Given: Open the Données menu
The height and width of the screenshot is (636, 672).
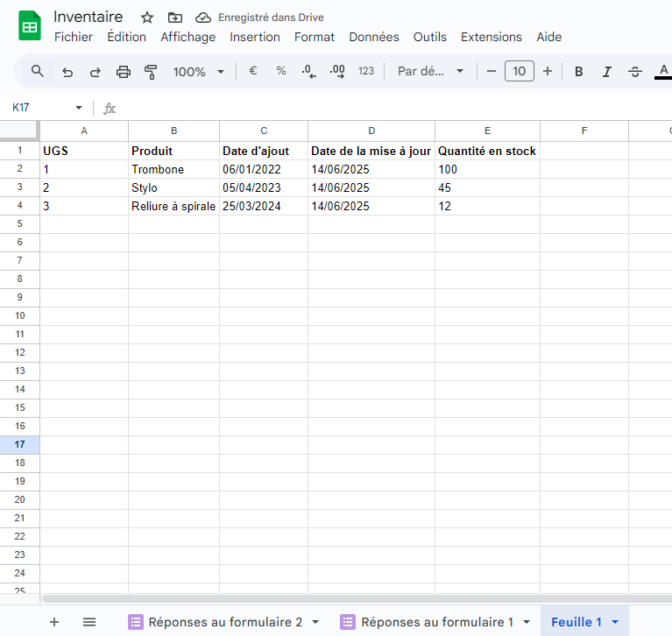Looking at the screenshot, I should point(374,37).
